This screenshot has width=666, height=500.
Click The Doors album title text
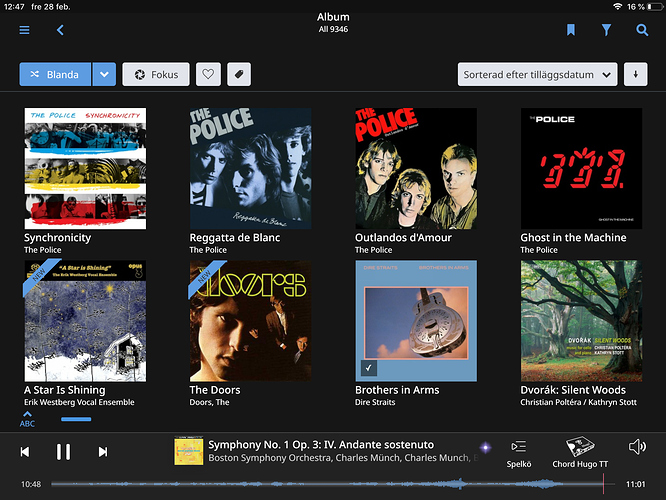[215, 390]
